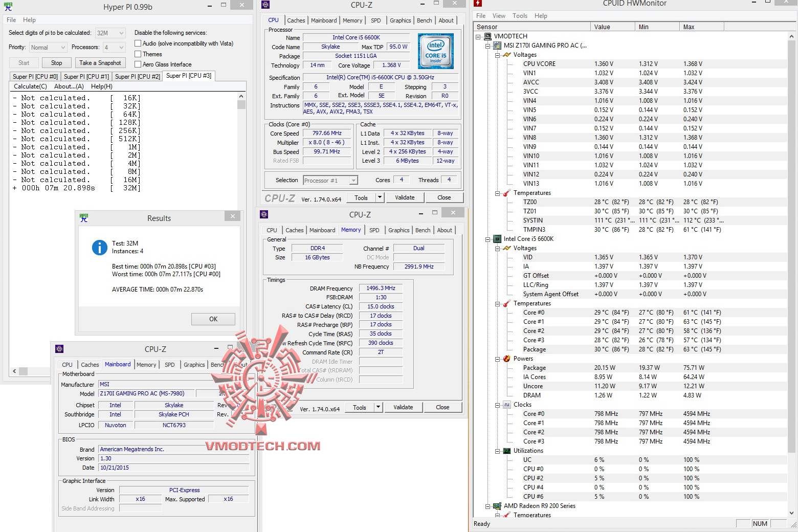798x532 pixels.
Task: Click the HWMonitor scrollbar down arrow
Action: point(792,513)
